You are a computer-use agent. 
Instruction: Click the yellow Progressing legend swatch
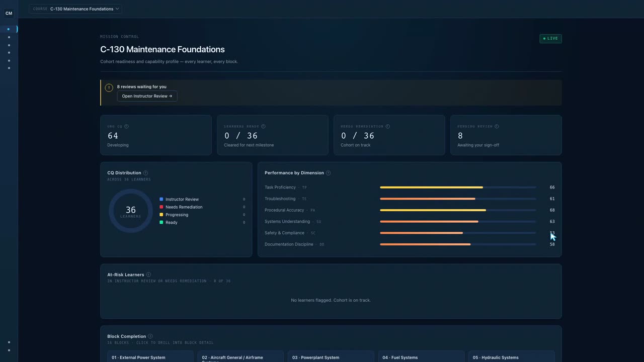[162, 215]
